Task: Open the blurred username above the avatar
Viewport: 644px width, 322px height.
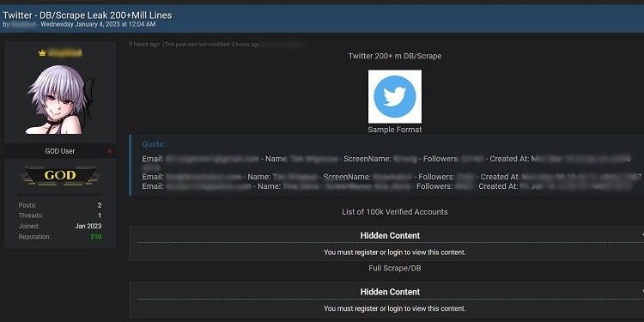Action: click(x=65, y=53)
